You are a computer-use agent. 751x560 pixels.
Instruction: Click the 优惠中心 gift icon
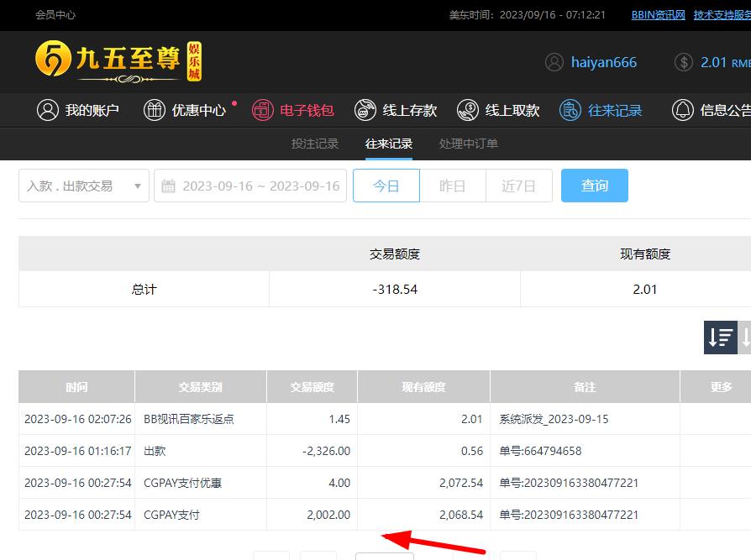155,110
